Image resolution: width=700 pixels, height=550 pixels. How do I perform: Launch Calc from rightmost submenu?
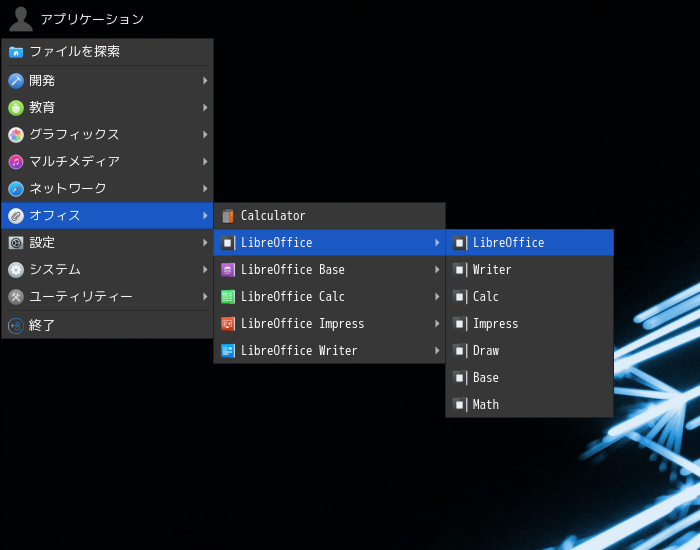coord(529,297)
